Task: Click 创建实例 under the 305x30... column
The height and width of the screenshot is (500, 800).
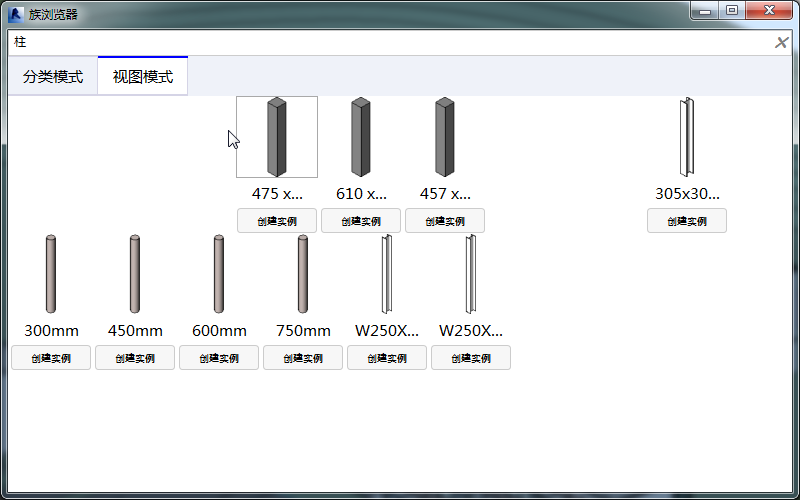Action: (x=687, y=221)
